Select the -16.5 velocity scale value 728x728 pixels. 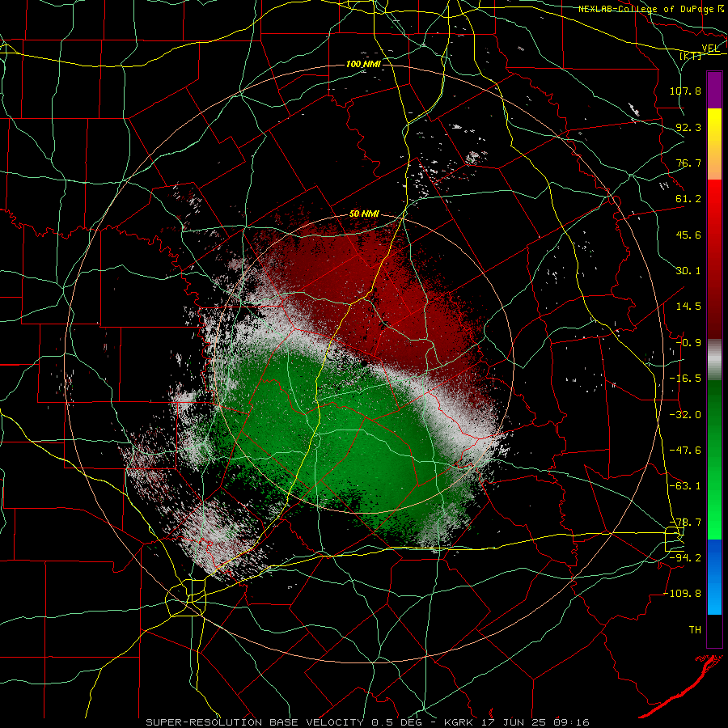click(685, 379)
